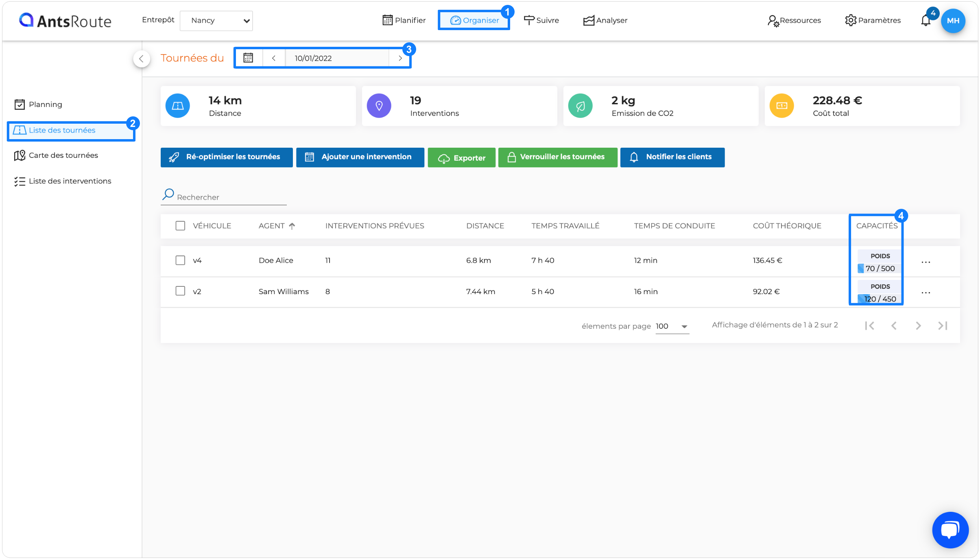
Task: Collapse the sidebar with round arrow button
Action: (x=141, y=59)
